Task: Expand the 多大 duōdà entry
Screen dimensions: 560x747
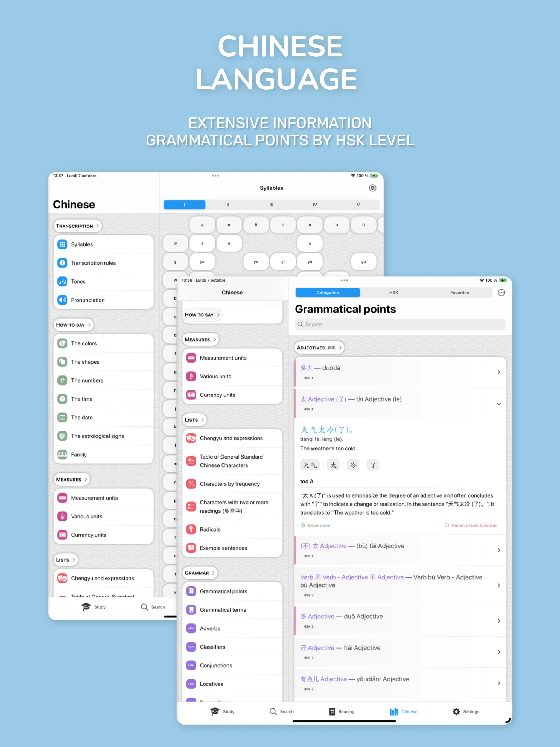Action: click(x=498, y=372)
